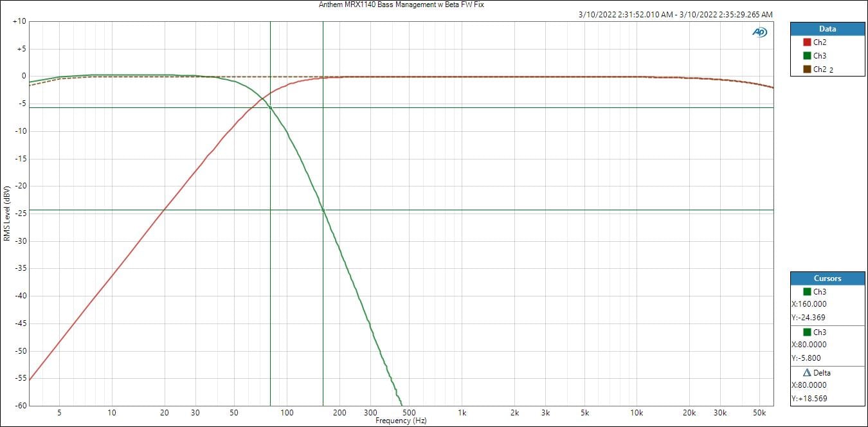Click the X:160.000 cursor value
The height and width of the screenshot is (427, 868).
(809, 304)
